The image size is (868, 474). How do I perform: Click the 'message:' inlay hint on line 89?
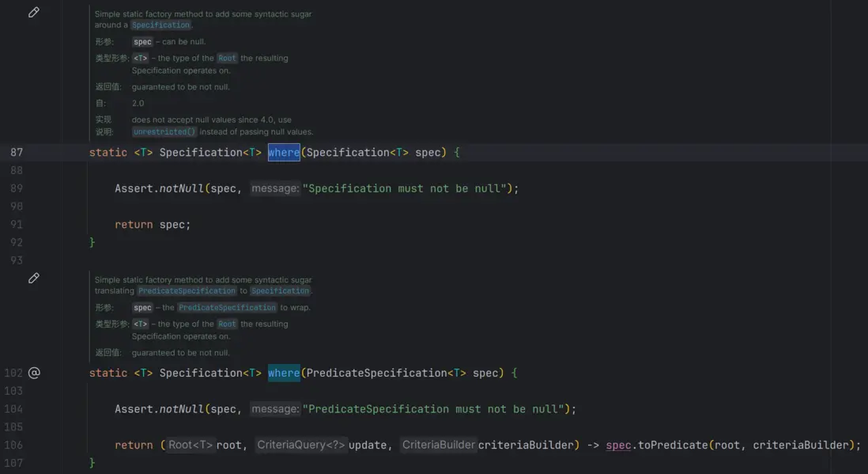click(274, 188)
